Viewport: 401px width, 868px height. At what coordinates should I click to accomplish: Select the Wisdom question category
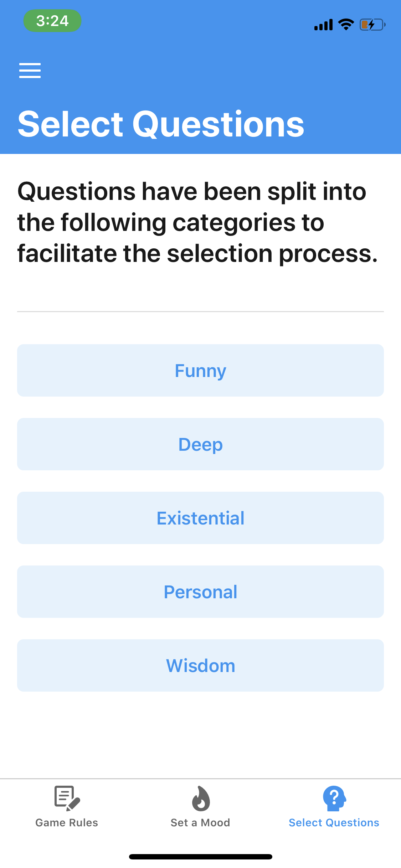tap(200, 666)
